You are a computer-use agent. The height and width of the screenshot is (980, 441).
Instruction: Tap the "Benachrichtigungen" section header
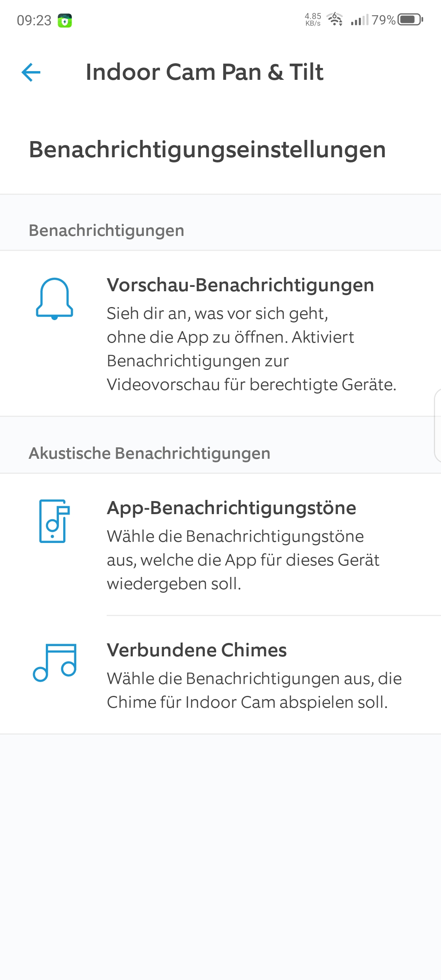coord(107,230)
